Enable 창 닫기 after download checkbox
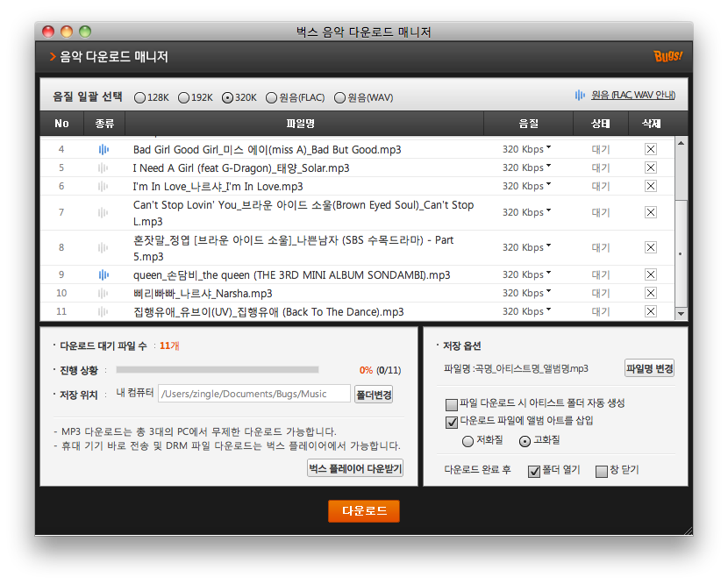 click(601, 472)
